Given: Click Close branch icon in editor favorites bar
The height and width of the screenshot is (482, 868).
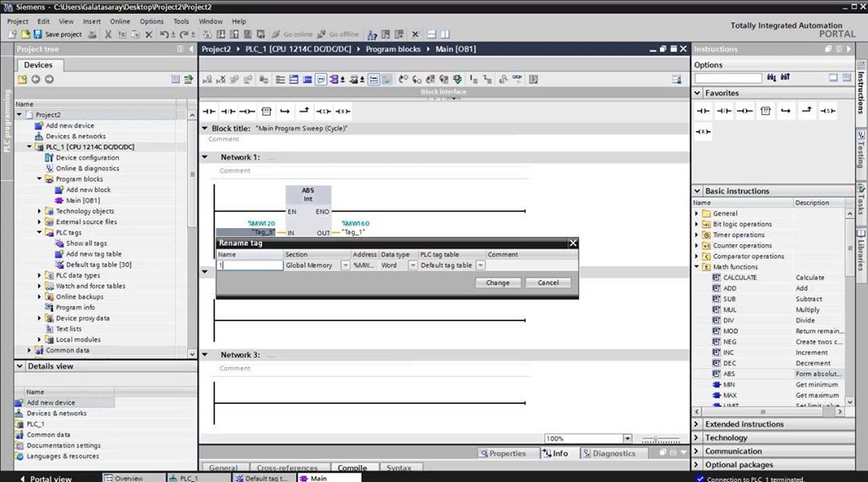Looking at the screenshot, I should (x=304, y=112).
